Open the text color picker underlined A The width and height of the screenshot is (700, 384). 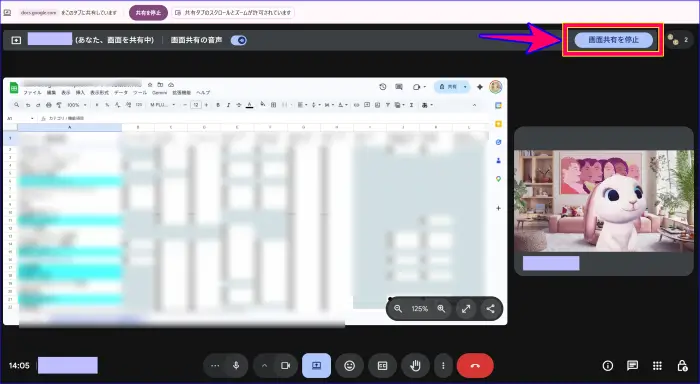[250, 105]
